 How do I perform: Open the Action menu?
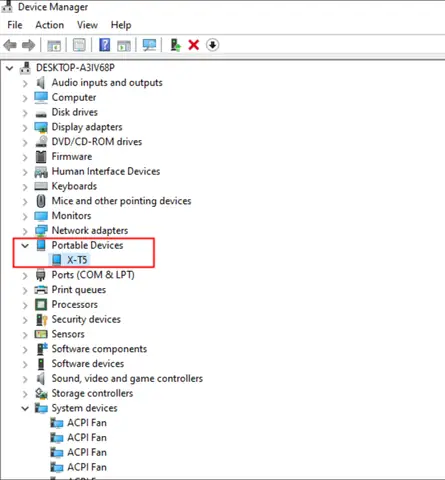click(x=50, y=25)
